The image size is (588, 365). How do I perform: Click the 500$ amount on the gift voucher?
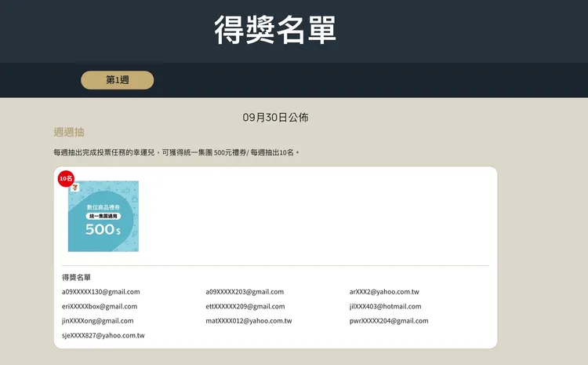point(103,229)
